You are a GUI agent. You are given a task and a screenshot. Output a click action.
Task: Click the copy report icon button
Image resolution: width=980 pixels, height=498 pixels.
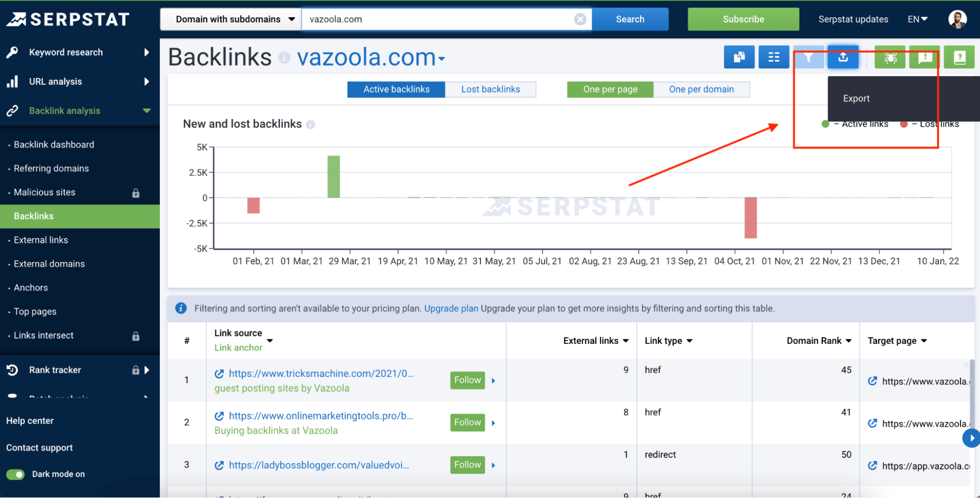739,57
